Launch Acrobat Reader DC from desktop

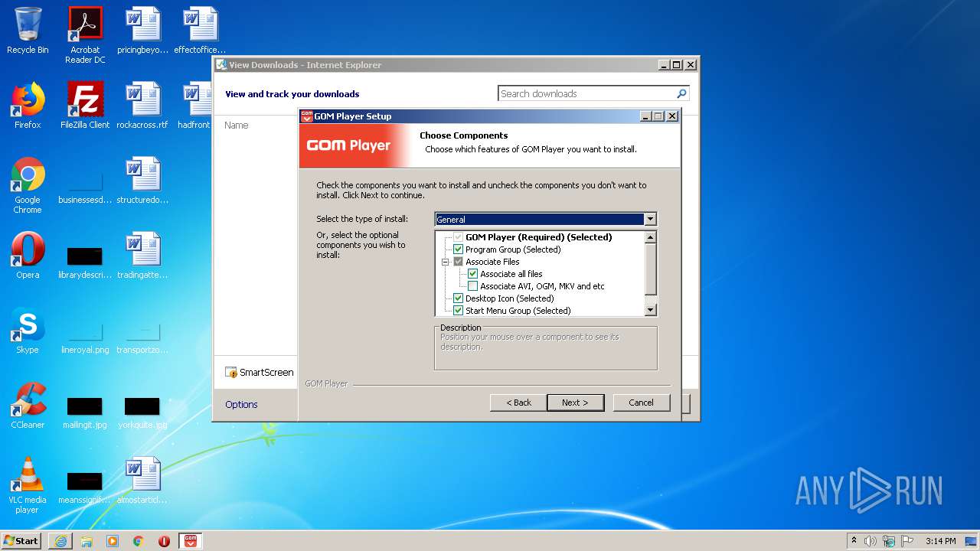(x=85, y=35)
